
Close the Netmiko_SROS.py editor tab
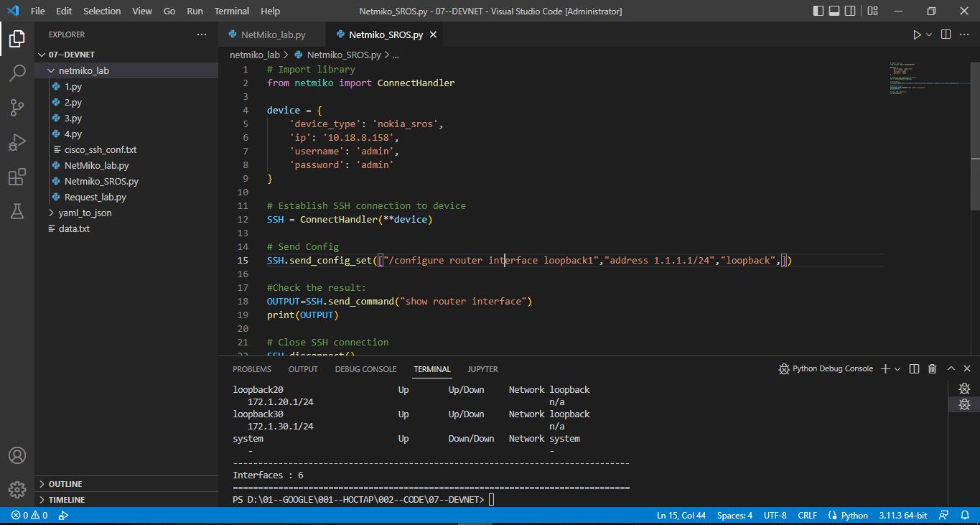point(433,34)
